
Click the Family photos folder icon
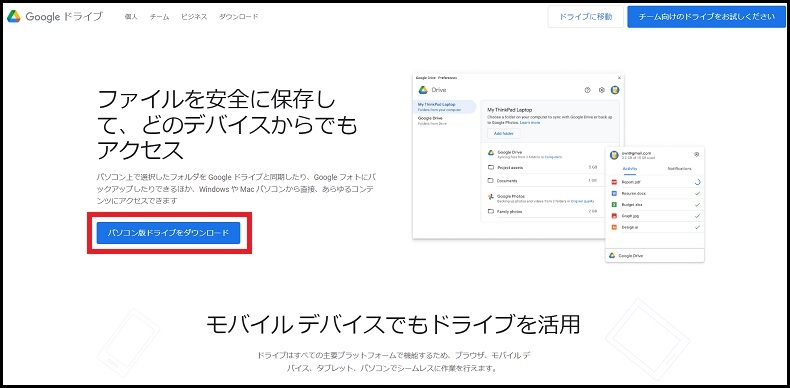pyautogui.click(x=491, y=212)
